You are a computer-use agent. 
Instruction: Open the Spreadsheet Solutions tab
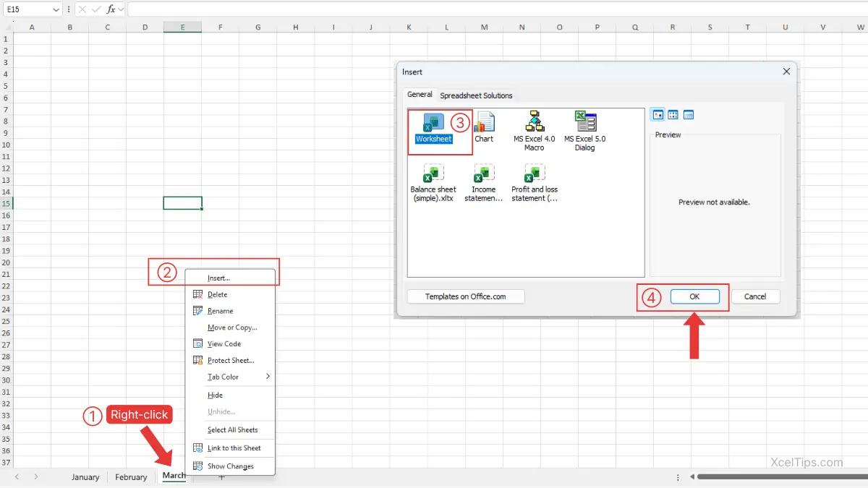[x=476, y=95]
